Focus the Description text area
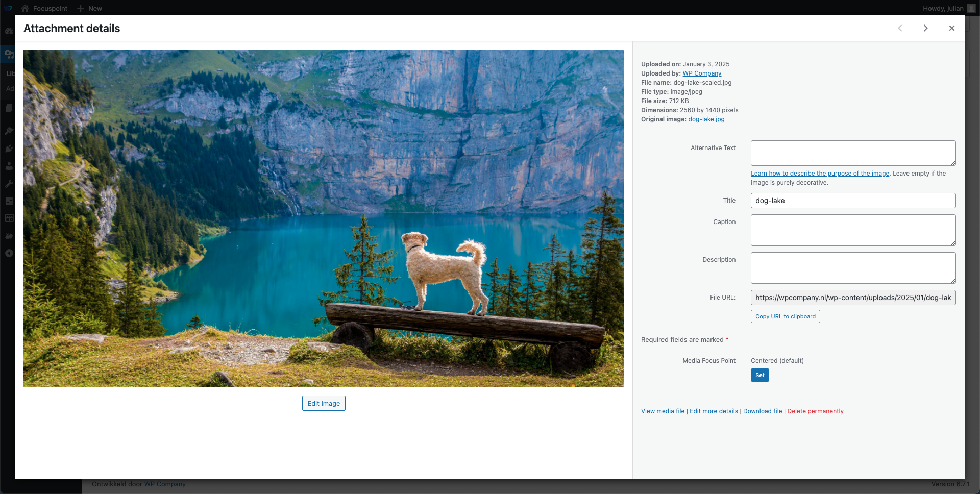This screenshot has width=980, height=494. (x=853, y=268)
